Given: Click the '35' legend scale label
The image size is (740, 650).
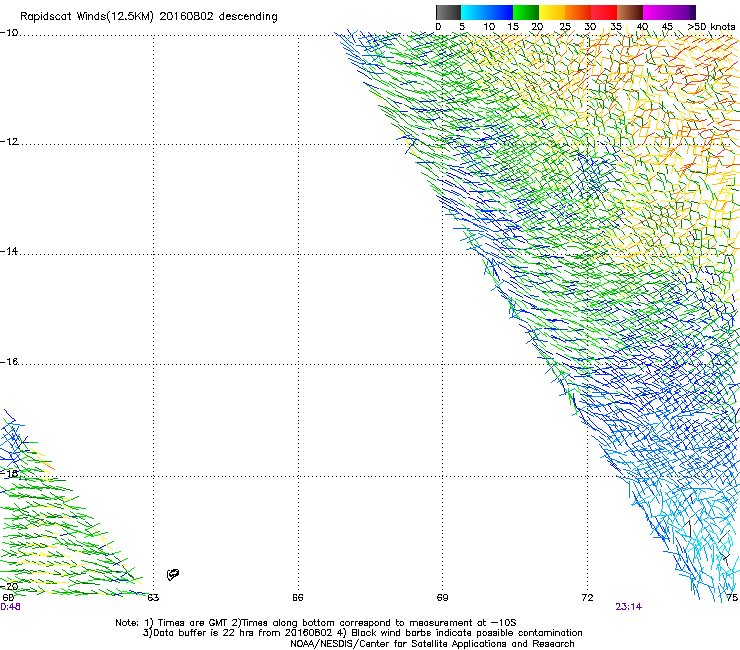Looking at the screenshot, I should [616, 27].
